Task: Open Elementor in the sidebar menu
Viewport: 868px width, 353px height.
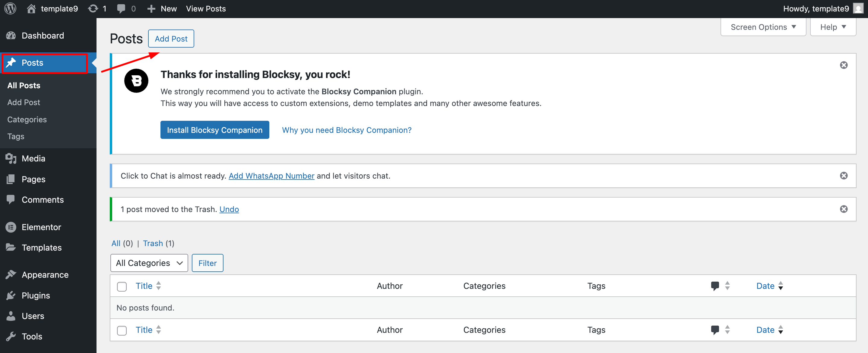Action: tap(41, 227)
